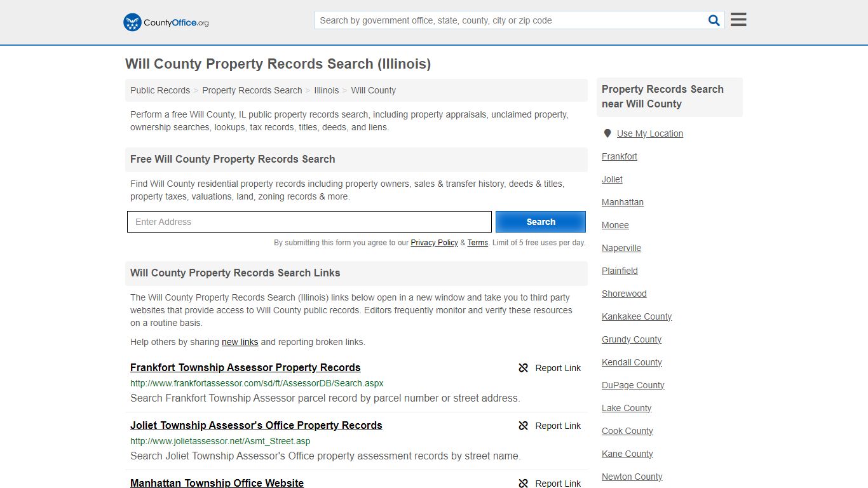Select Naperville in the sidebar
This screenshot has height=488, width=868.
tap(621, 248)
